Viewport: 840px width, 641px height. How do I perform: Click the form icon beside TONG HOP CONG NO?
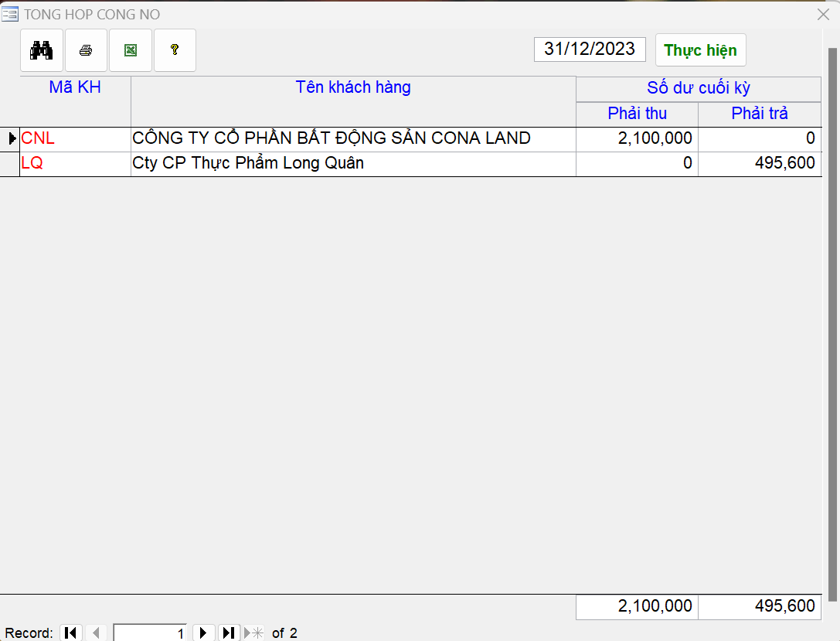(11, 15)
